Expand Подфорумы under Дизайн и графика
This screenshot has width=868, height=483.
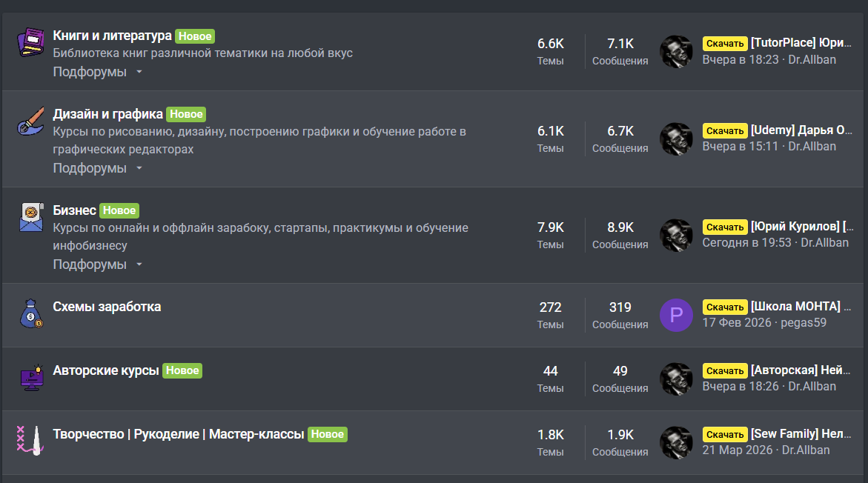(x=97, y=168)
